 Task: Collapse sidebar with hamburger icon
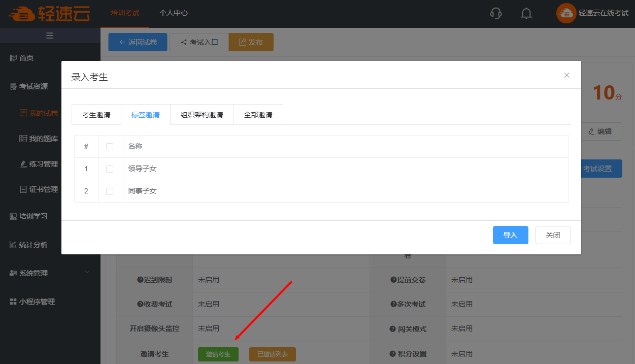point(50,36)
